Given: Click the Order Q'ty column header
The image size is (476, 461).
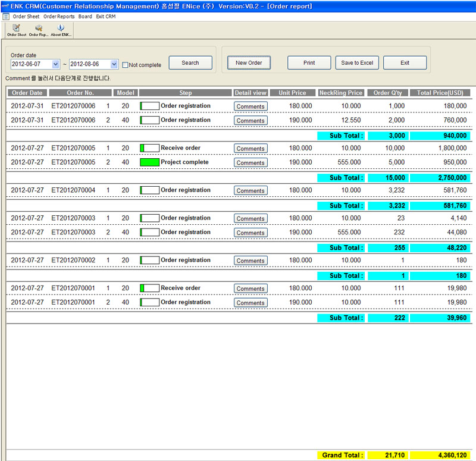Looking at the screenshot, I should [387, 93].
